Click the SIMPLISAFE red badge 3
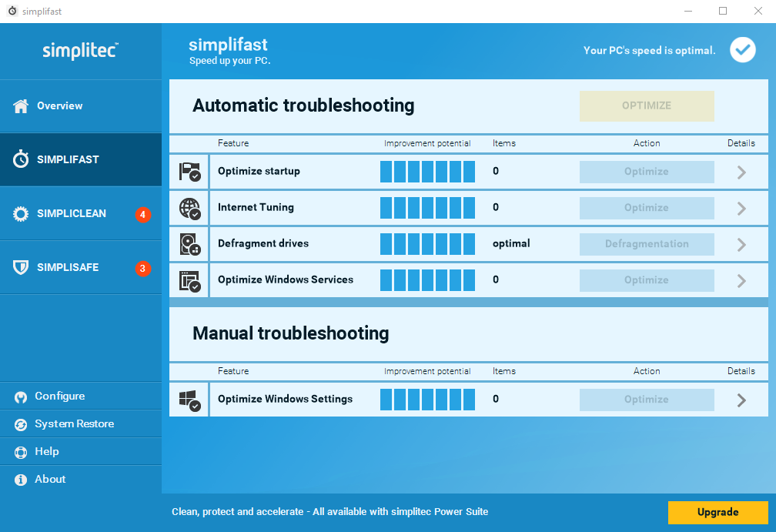This screenshot has width=776, height=532. pos(143,268)
